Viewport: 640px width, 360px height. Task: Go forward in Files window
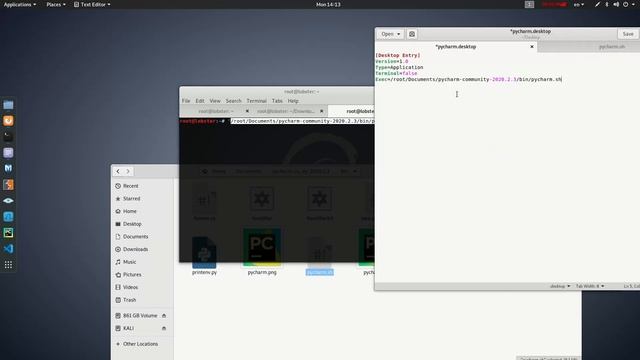click(128, 171)
